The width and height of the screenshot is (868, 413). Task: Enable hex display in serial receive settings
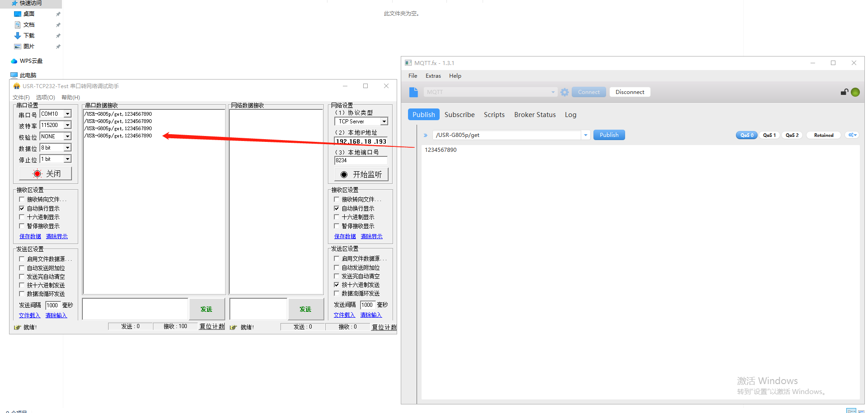coord(22,217)
